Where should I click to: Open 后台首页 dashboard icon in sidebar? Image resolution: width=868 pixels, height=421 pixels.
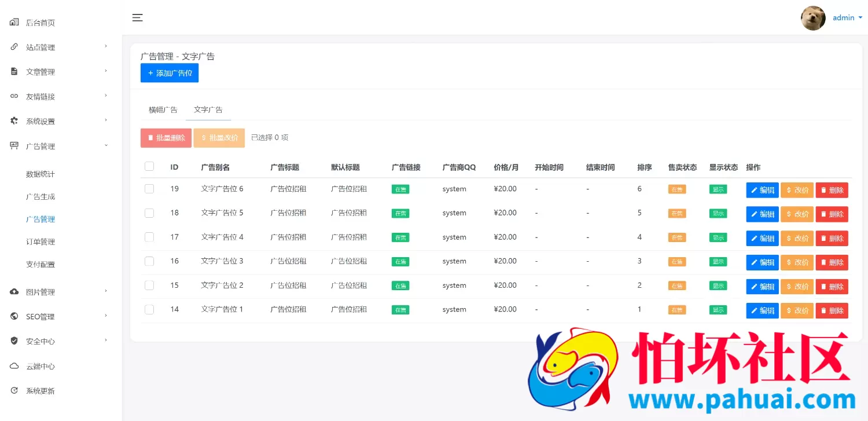(14, 22)
